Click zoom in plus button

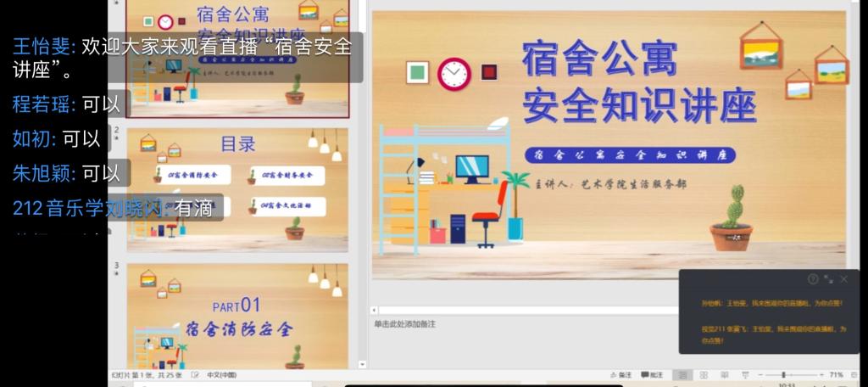(x=820, y=375)
